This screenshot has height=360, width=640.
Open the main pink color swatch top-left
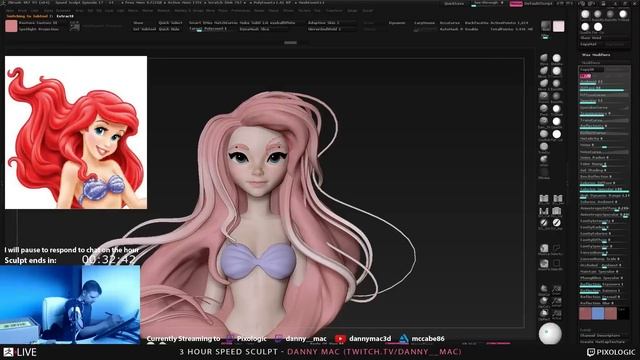11,26
